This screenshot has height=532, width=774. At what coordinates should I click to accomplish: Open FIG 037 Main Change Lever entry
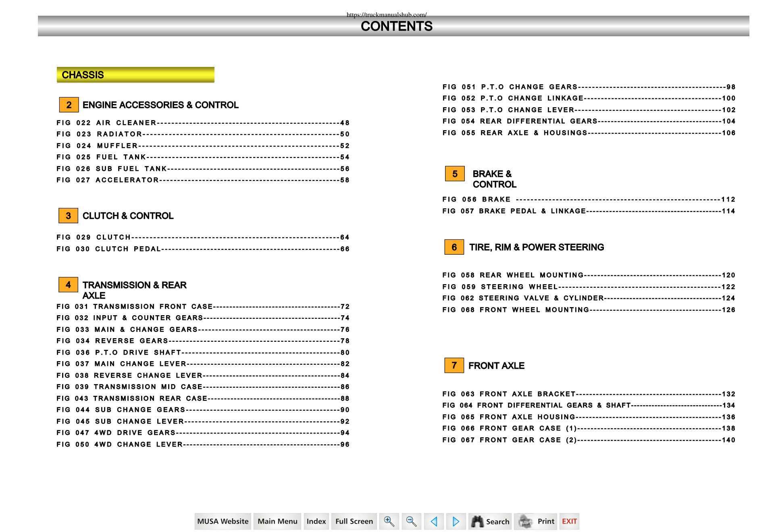tap(203, 364)
